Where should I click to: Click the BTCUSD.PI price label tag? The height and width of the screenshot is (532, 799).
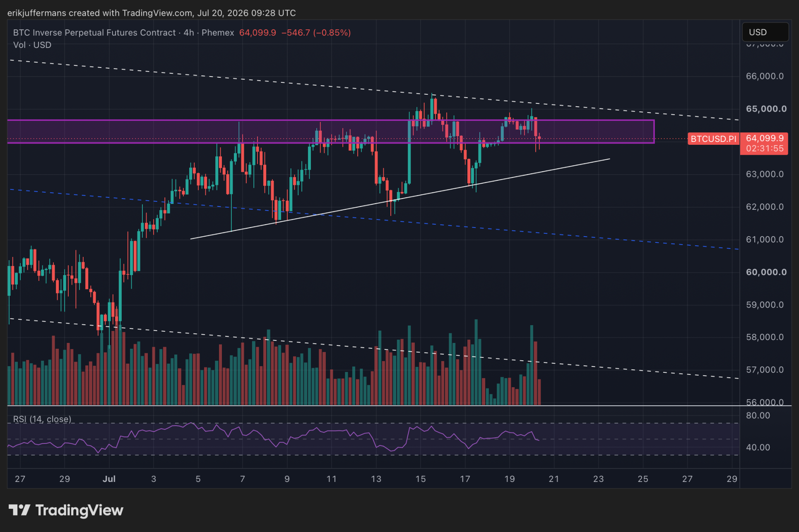point(713,139)
